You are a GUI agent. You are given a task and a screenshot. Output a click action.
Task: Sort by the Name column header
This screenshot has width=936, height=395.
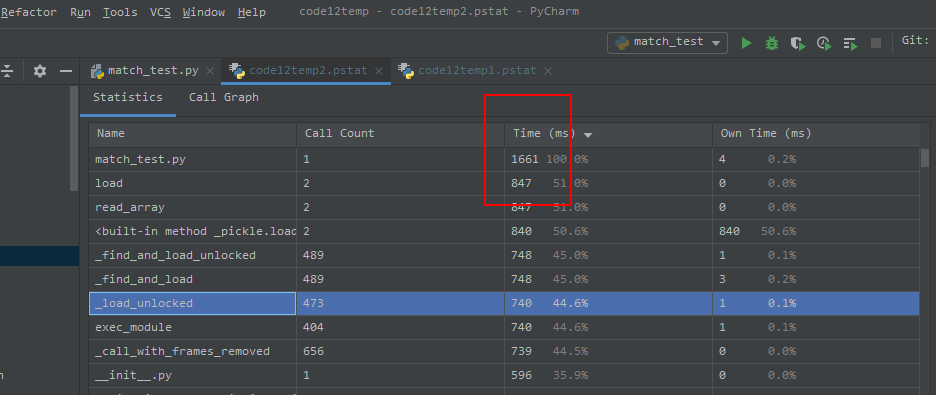[193, 134]
